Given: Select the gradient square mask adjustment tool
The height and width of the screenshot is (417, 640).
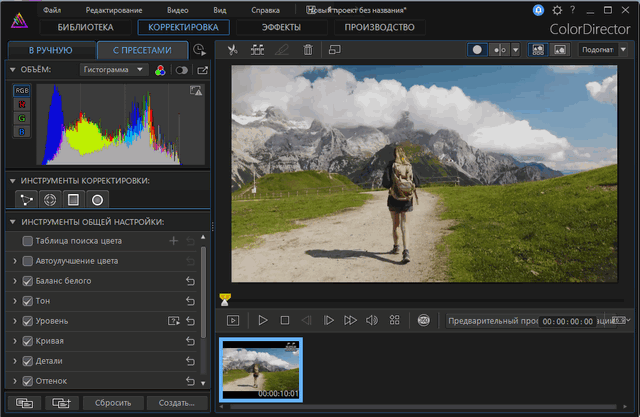Looking at the screenshot, I should (x=73, y=199).
